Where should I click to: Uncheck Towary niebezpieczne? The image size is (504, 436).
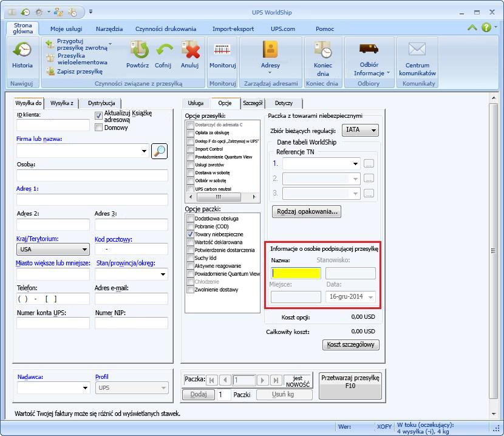[x=190, y=234]
